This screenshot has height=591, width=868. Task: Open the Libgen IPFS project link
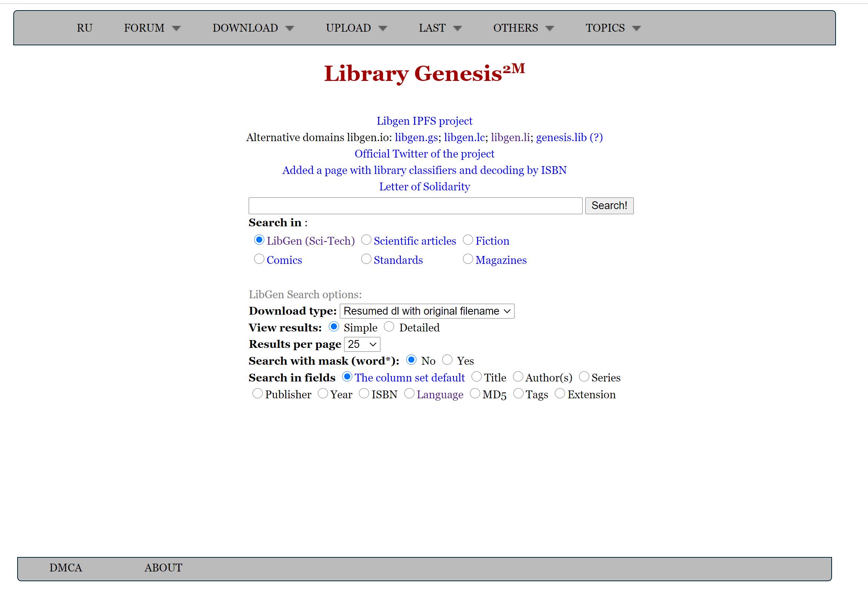[424, 121]
